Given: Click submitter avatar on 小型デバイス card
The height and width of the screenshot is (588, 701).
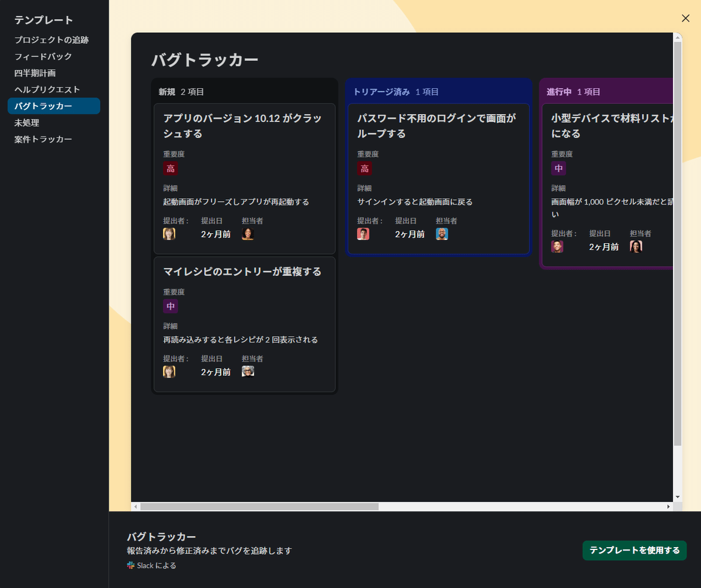Looking at the screenshot, I should point(557,247).
